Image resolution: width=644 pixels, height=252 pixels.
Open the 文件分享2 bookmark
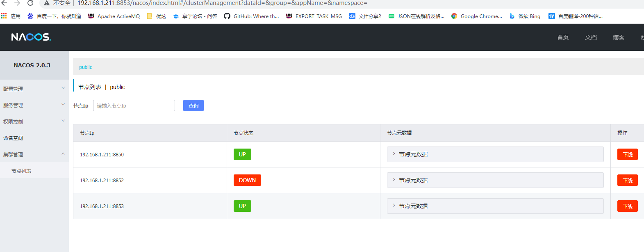pyautogui.click(x=365, y=16)
